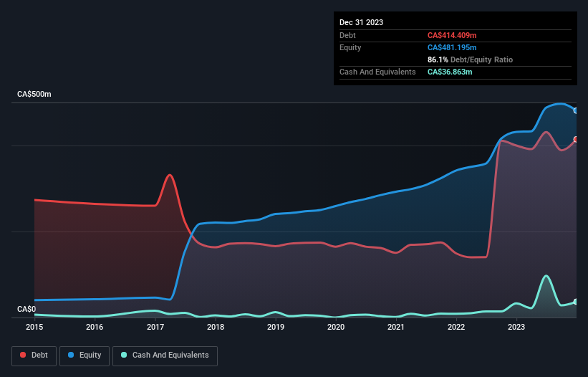The height and width of the screenshot is (377, 588).
Task: Toggle Cash And Equivalents legend button
Action: 165,355
